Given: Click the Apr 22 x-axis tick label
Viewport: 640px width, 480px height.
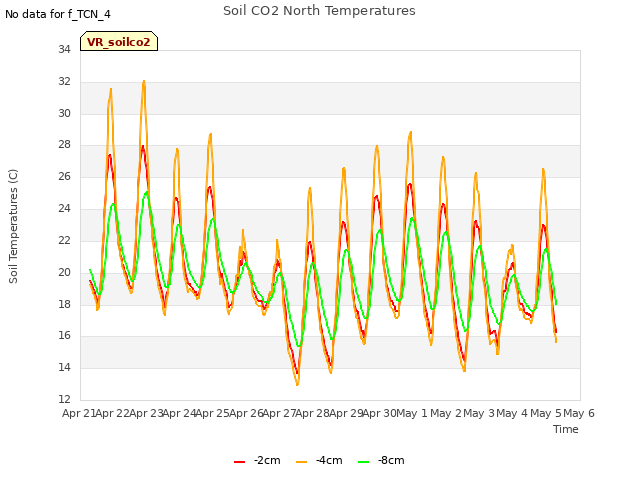Looking at the screenshot, I should (112, 413).
